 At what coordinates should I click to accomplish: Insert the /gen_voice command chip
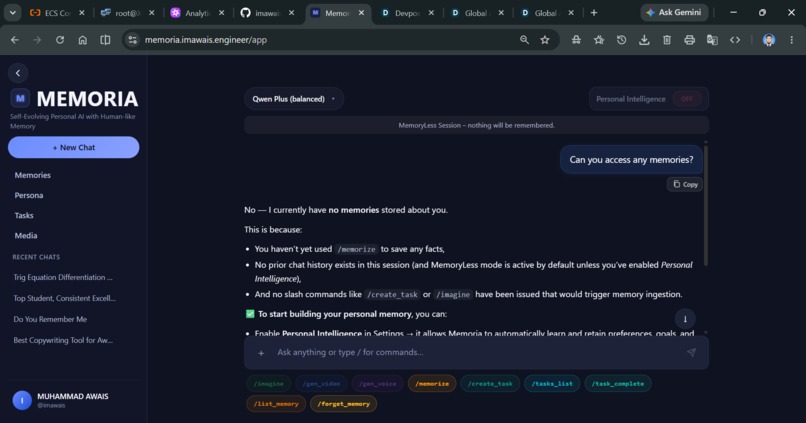(378, 383)
